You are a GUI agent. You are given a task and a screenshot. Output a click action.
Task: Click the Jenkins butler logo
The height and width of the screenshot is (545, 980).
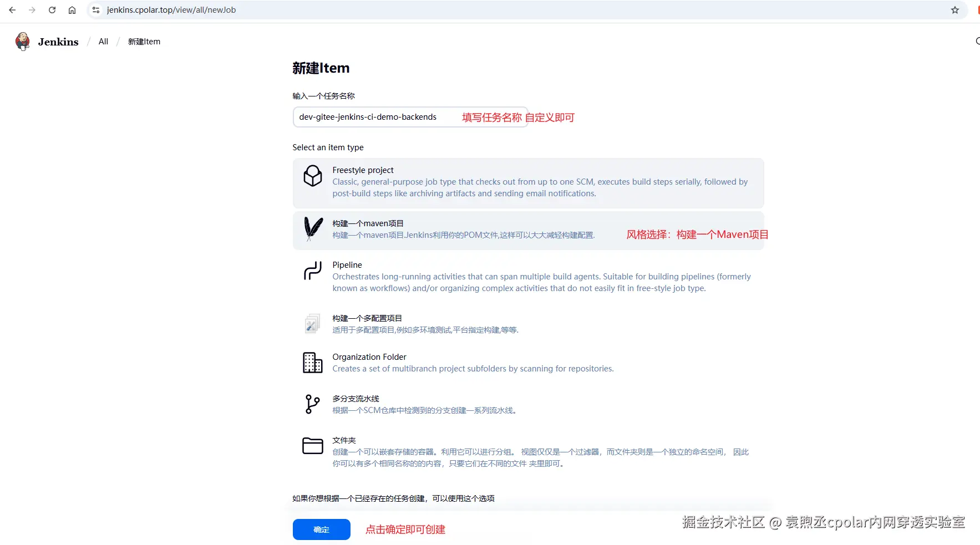(23, 42)
